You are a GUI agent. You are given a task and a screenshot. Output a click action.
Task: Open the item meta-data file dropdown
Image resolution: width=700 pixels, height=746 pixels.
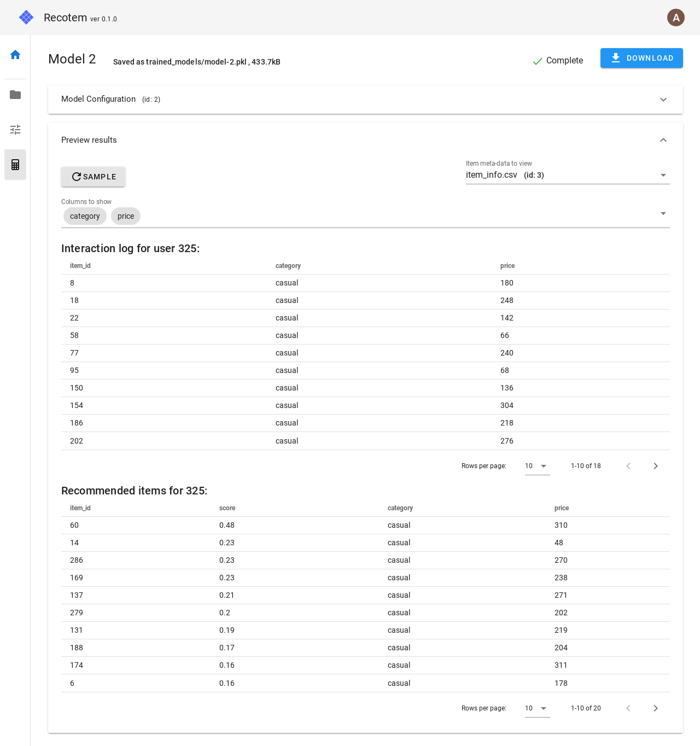tap(663, 175)
